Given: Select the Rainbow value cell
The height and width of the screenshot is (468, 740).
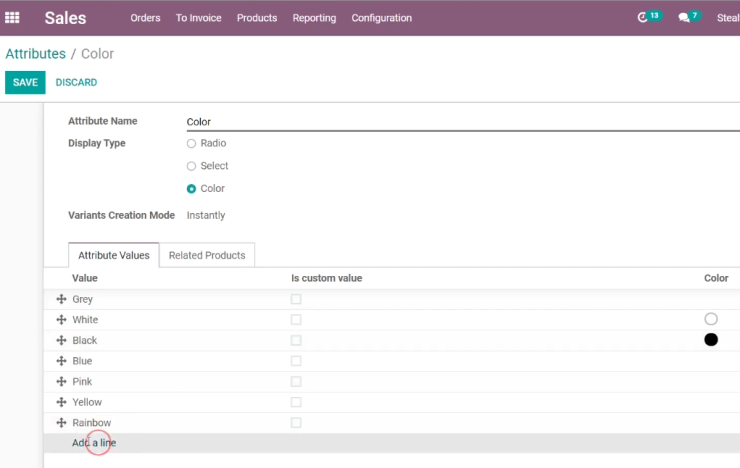Looking at the screenshot, I should click(92, 423).
